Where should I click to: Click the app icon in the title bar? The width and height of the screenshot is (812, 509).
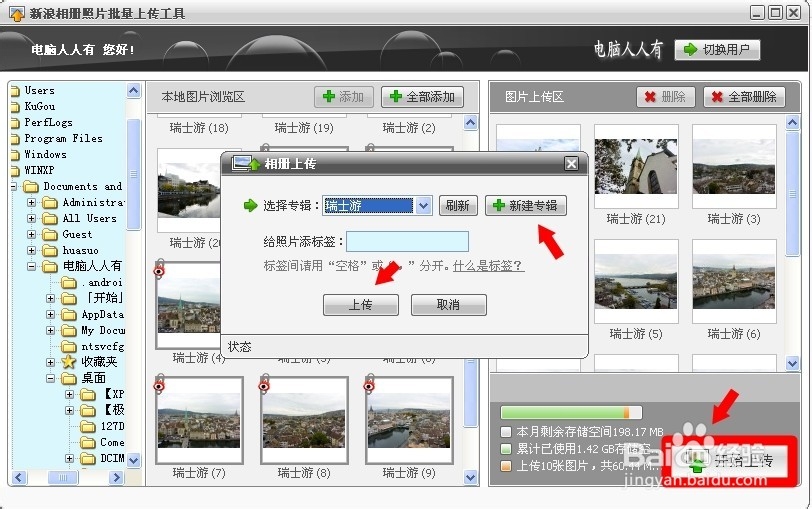[17, 13]
